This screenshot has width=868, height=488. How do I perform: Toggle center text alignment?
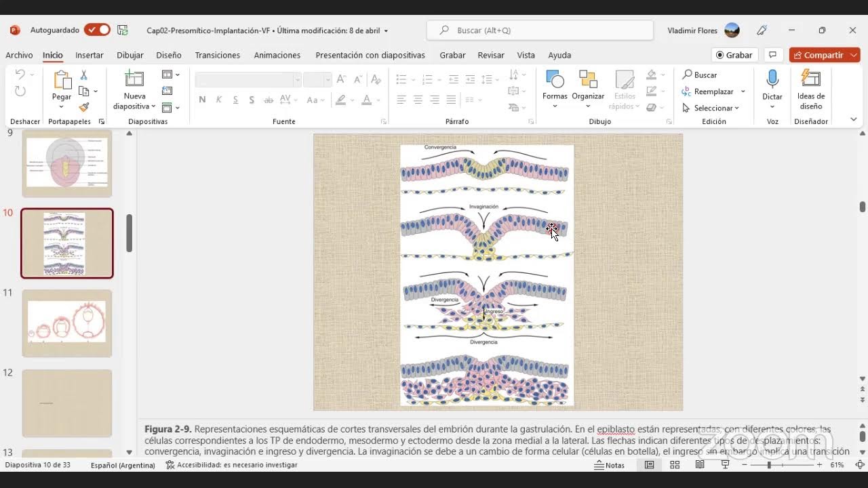point(418,100)
